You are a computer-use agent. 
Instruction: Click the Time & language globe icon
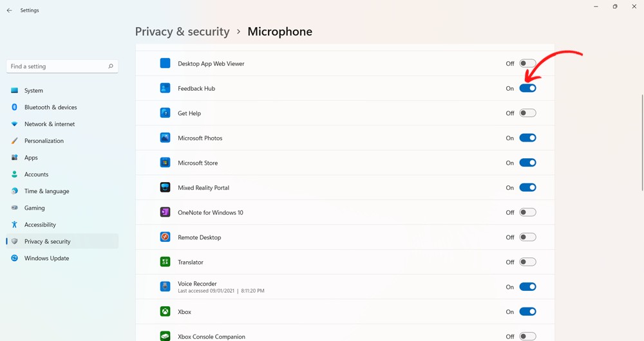[14, 191]
